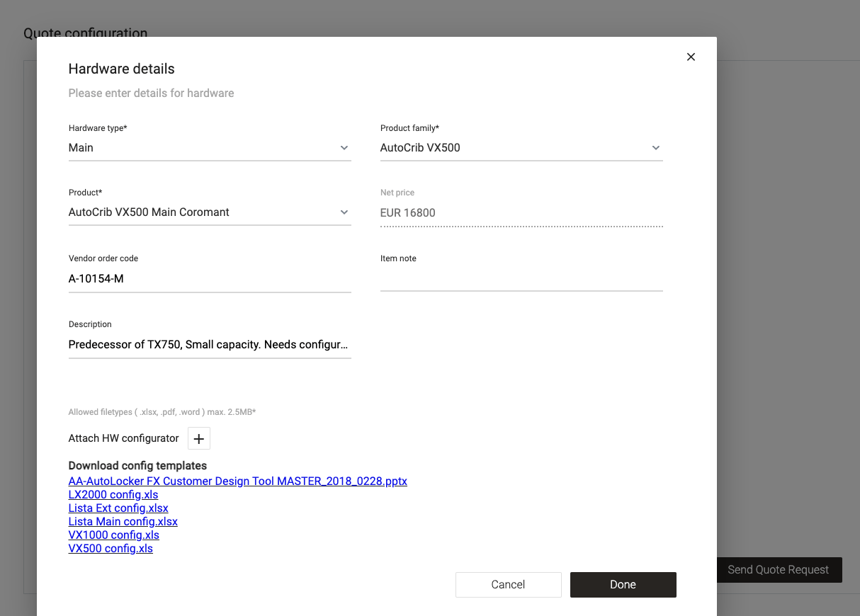Download the LX2000 config.xls template
The width and height of the screenshot is (860, 616).
(113, 495)
